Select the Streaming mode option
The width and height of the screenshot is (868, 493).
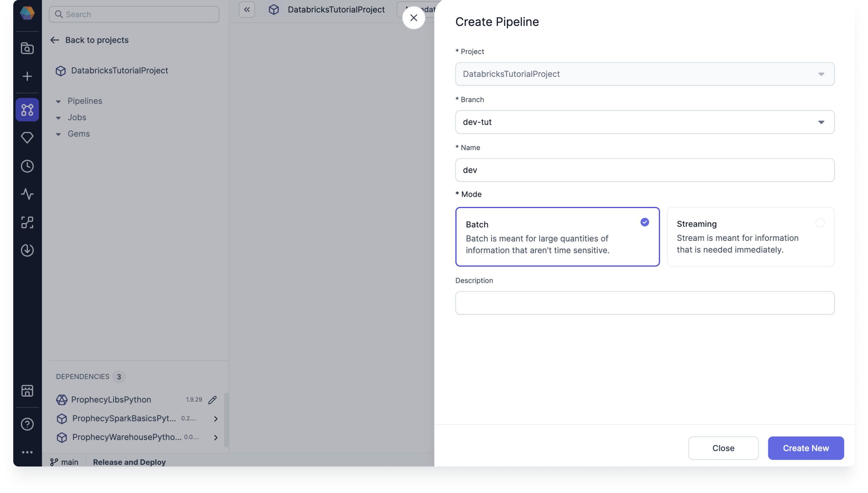point(750,237)
